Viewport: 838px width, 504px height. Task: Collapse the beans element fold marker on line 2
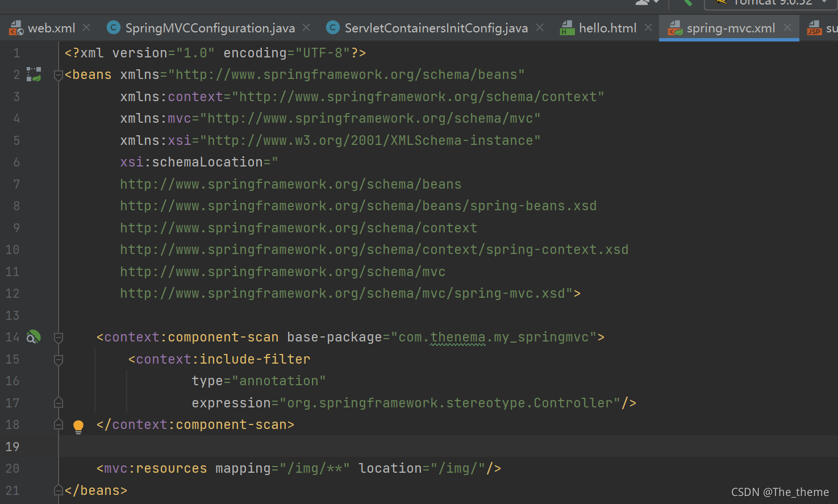click(58, 75)
